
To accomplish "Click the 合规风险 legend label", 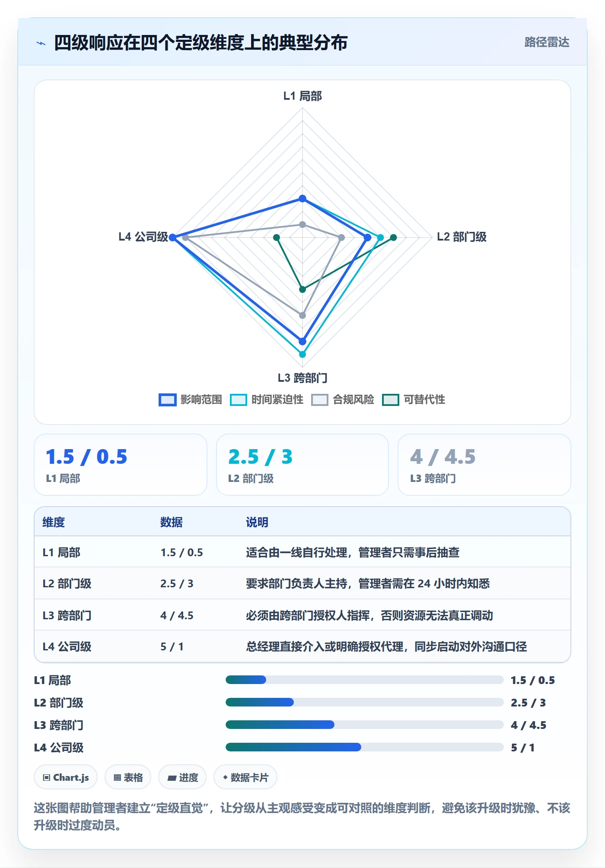I will 353,400.
